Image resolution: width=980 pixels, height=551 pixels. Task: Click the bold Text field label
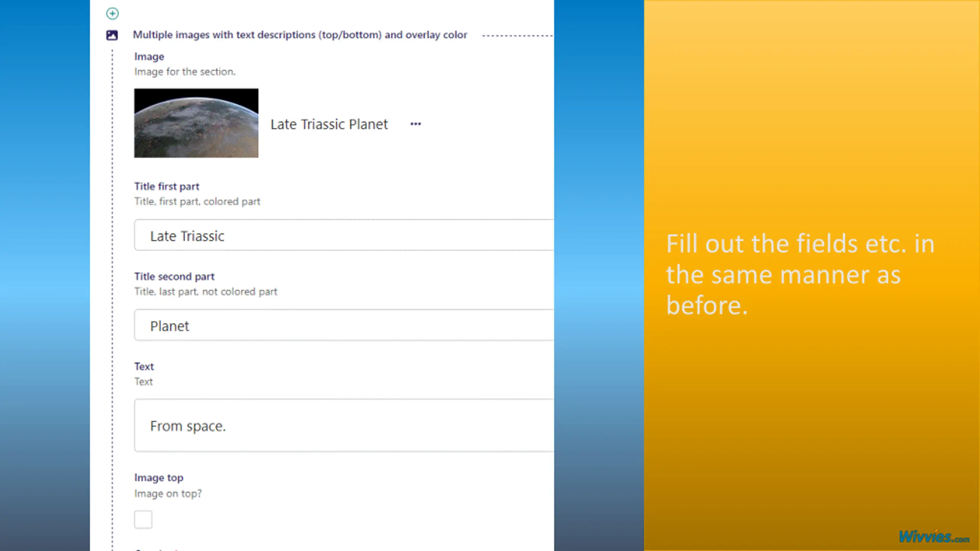144,366
